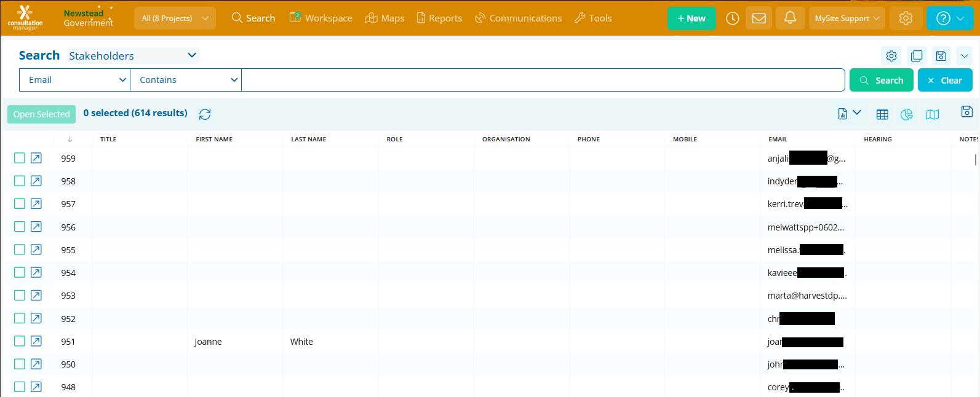Click the duplicate search icon
The width and height of the screenshot is (980, 397).
click(917, 56)
